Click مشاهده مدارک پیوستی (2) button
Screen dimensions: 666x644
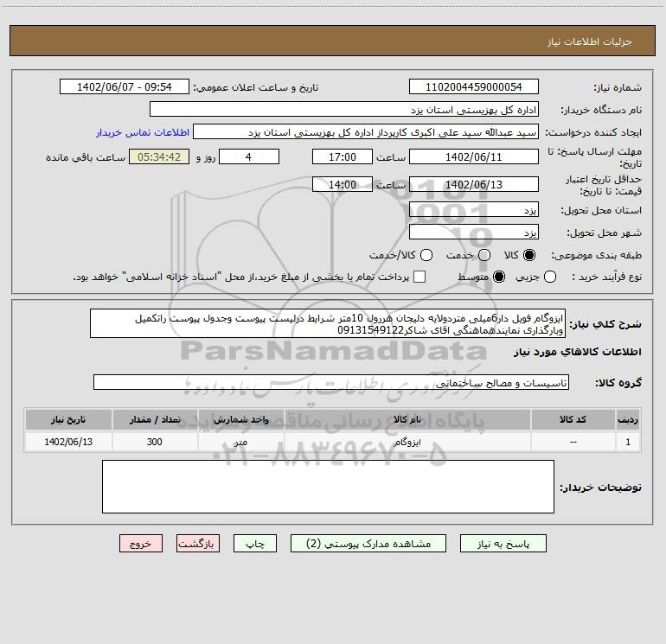(368, 544)
